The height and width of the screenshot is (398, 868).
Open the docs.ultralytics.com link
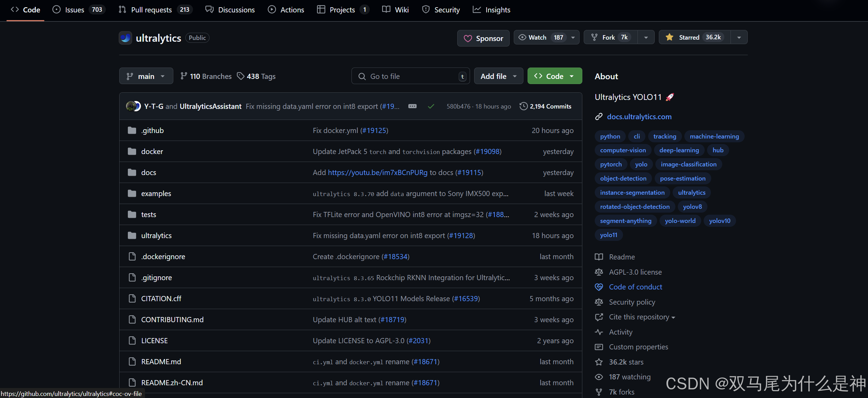pos(639,116)
